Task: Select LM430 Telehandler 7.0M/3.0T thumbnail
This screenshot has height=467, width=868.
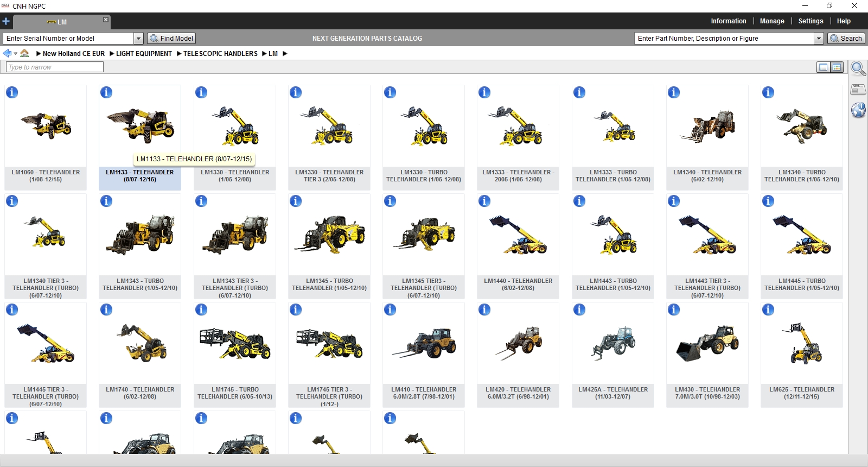Action: point(707,343)
